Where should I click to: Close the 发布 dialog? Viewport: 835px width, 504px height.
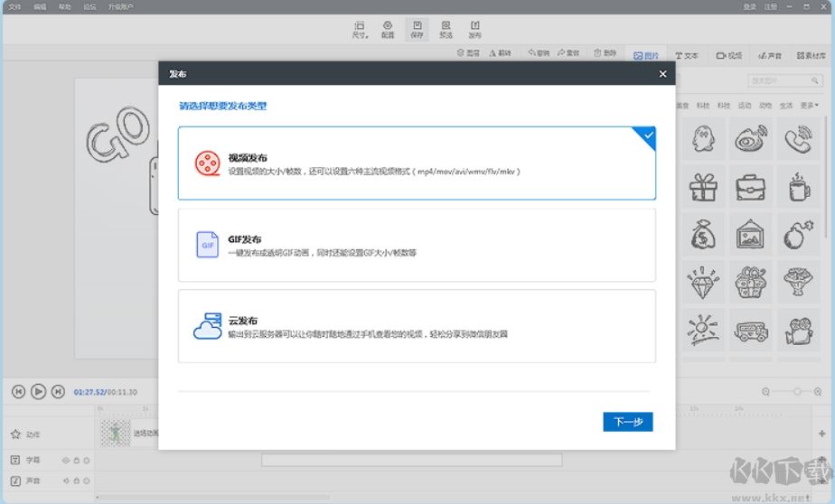pyautogui.click(x=662, y=73)
